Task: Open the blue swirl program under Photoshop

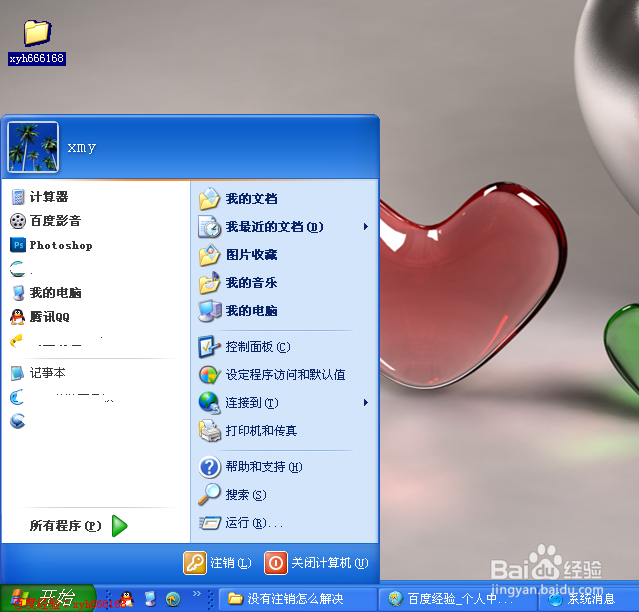Action: tap(18, 269)
